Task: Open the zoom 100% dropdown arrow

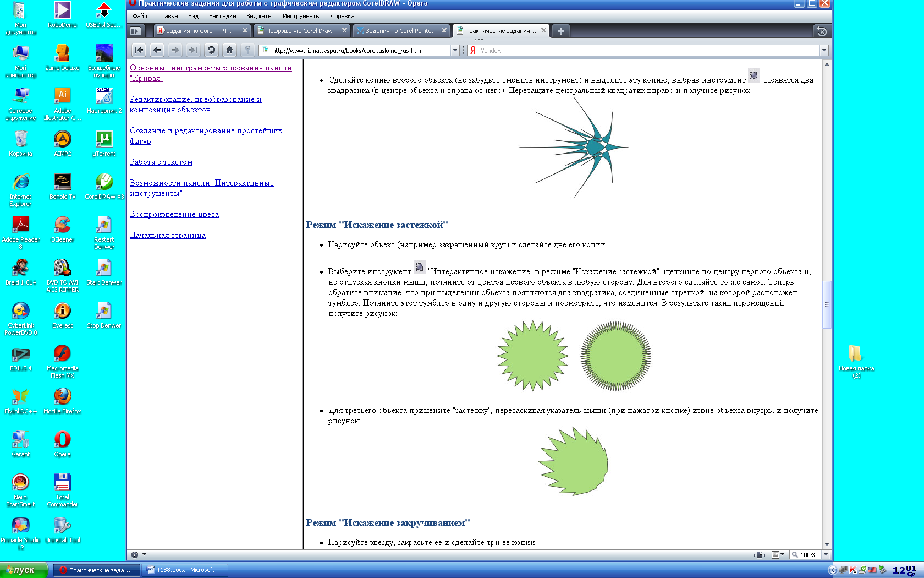Action: coord(826,555)
